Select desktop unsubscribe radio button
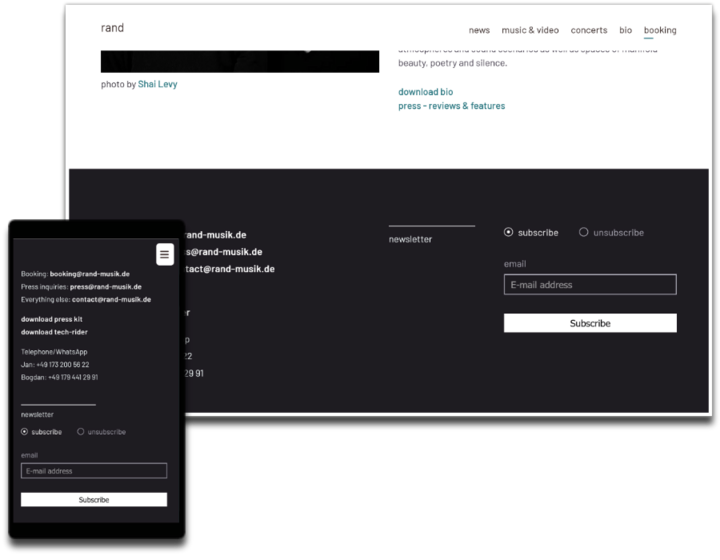This screenshot has width=720, height=560. 584,232
